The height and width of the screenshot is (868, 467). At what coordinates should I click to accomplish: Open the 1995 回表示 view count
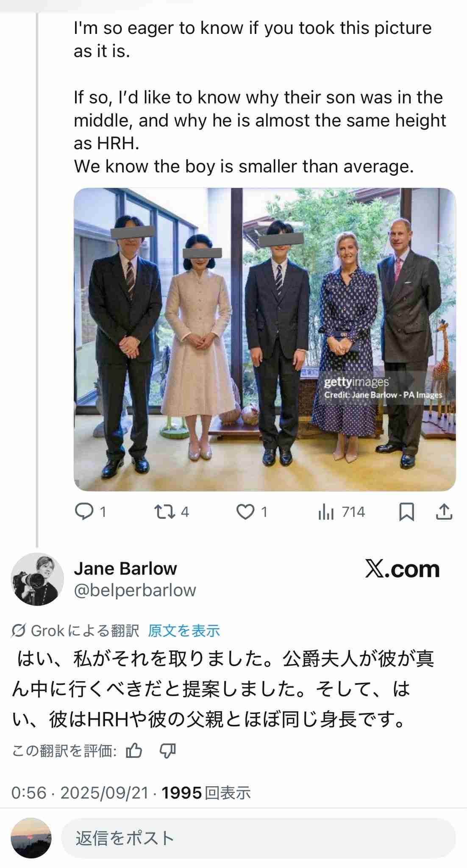206,793
